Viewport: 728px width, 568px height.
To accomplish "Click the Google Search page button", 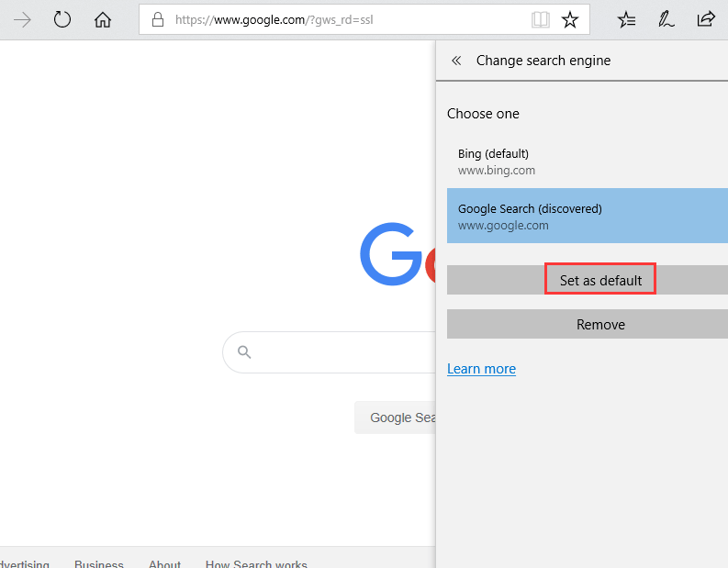I will click(395, 418).
